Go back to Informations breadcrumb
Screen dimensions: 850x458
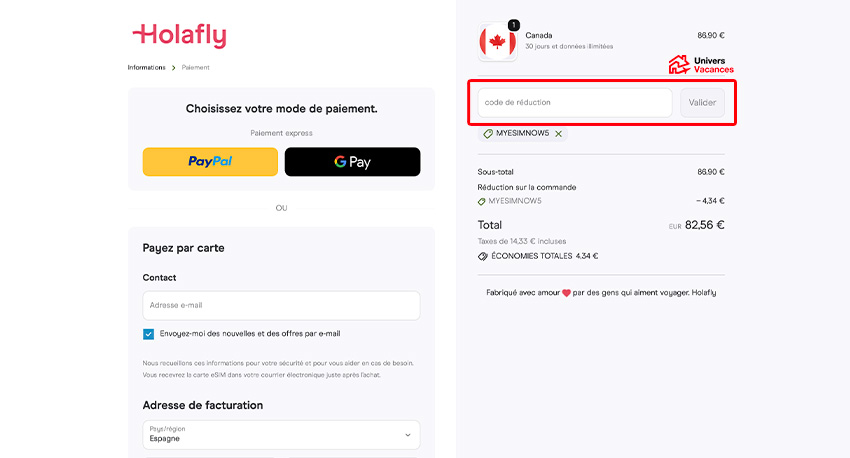(x=146, y=68)
